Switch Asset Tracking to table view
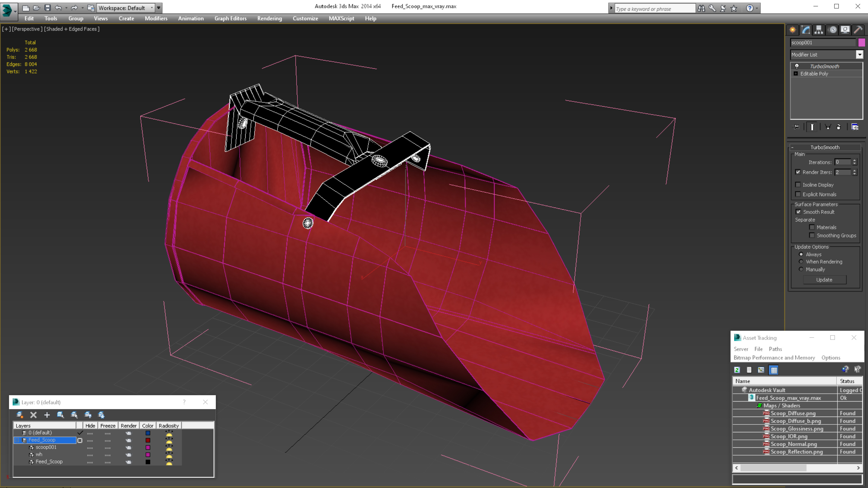 [774, 370]
